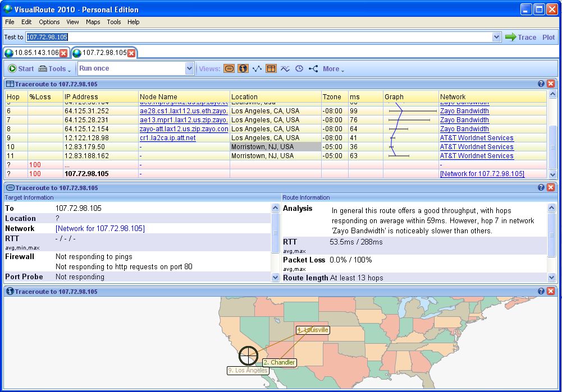Click help icon on map traceroute panel
562x392 pixels.
541,292
